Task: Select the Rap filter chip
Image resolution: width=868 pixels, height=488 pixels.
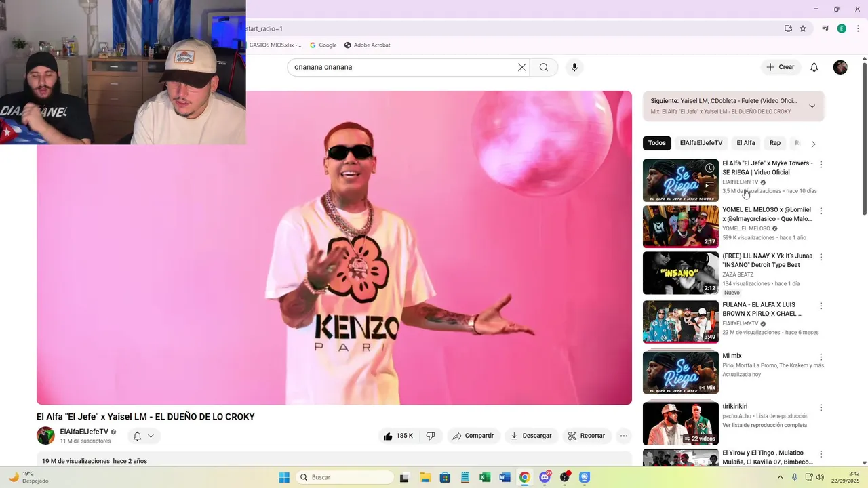Action: (x=775, y=143)
